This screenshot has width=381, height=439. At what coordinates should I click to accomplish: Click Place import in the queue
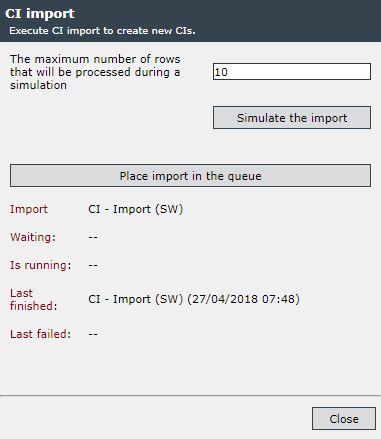(190, 176)
